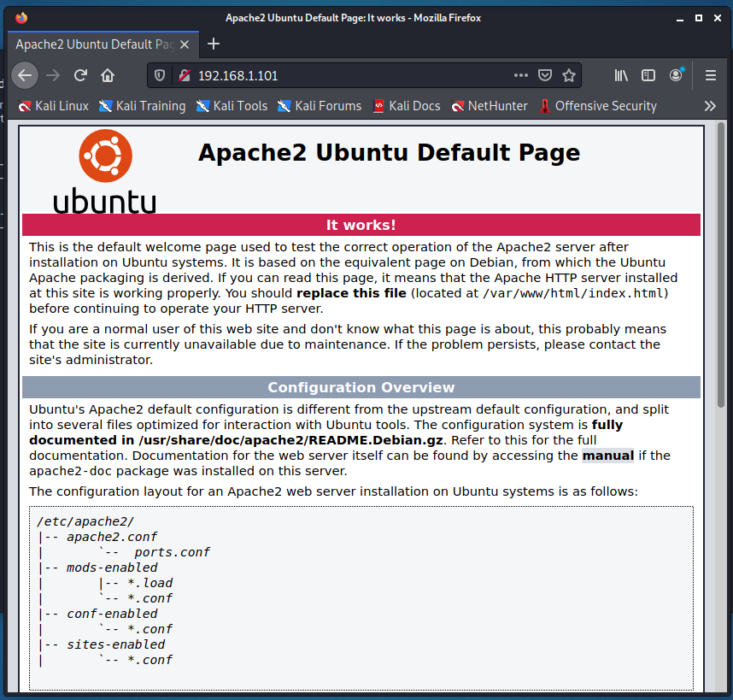The image size is (733, 700).
Task: Bookmark this page with star icon
Action: [x=569, y=75]
